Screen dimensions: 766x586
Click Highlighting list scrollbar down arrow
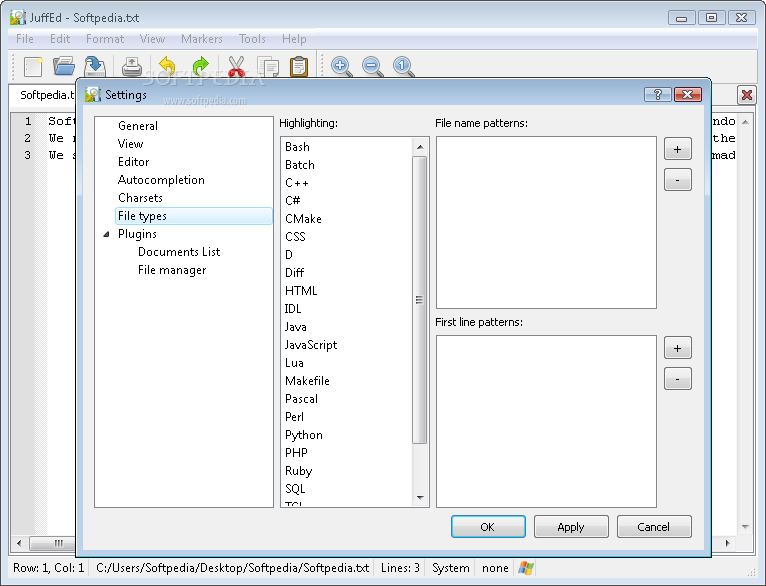(420, 498)
